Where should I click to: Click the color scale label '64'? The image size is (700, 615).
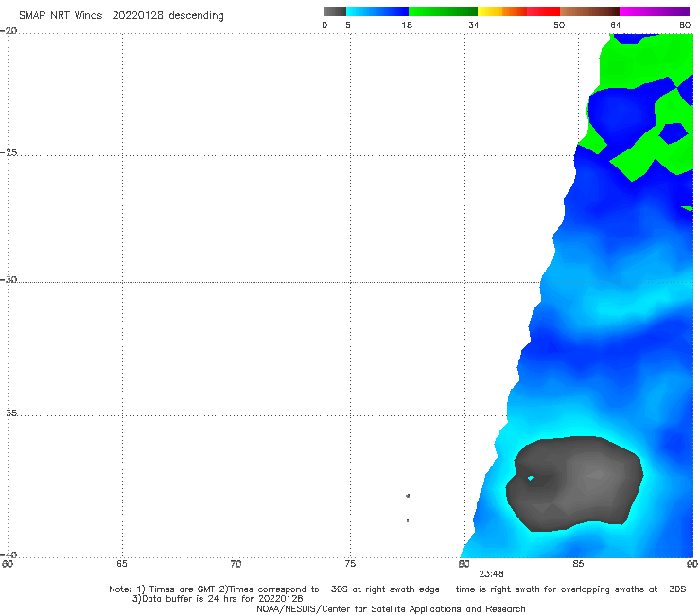coord(616,25)
